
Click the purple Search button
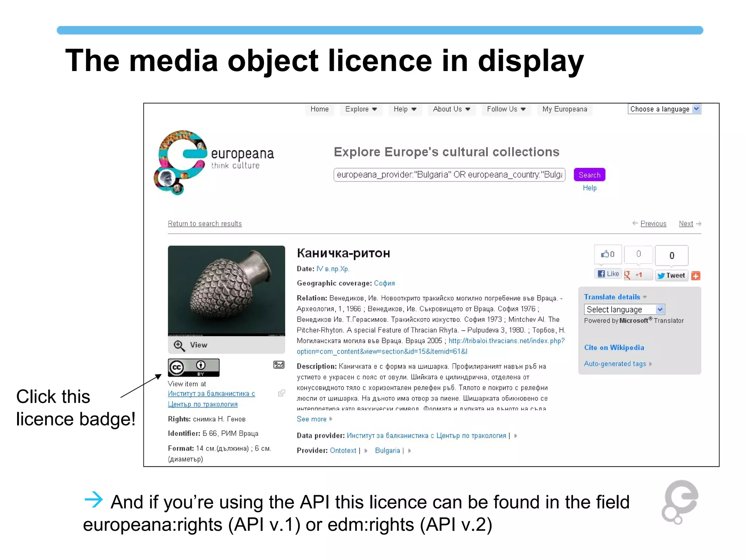tap(589, 175)
